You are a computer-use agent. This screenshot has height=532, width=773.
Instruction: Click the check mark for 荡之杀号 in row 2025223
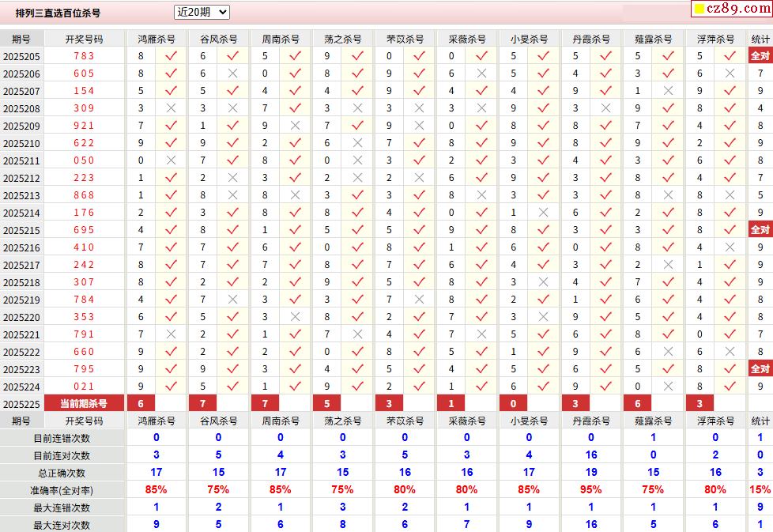[x=357, y=369]
